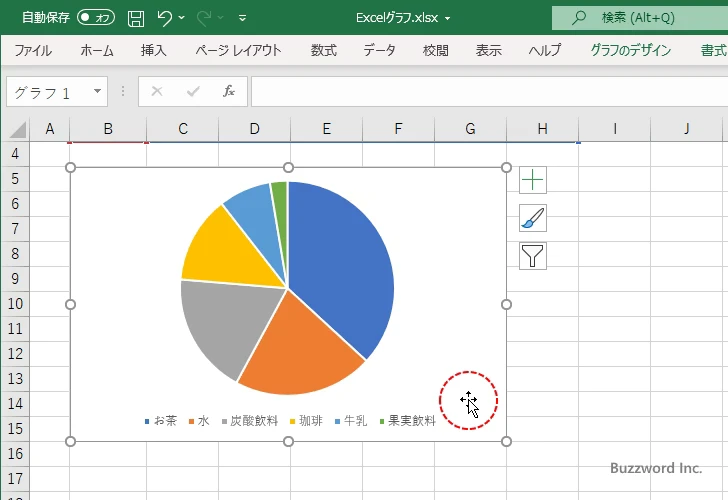Screen dimensions: 728x500
Task: Click the 水 legend entry
Action: click(199, 421)
